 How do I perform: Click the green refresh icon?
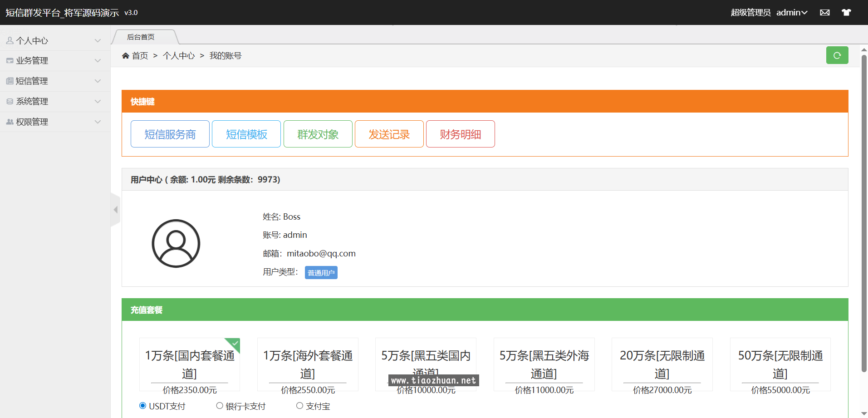tap(837, 55)
